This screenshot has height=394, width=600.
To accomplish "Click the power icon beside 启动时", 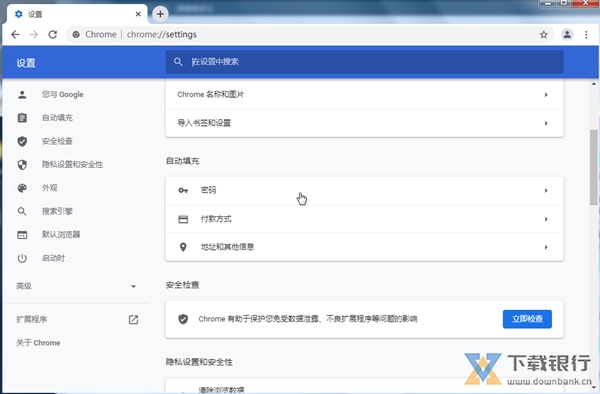I will pyautogui.click(x=22, y=258).
